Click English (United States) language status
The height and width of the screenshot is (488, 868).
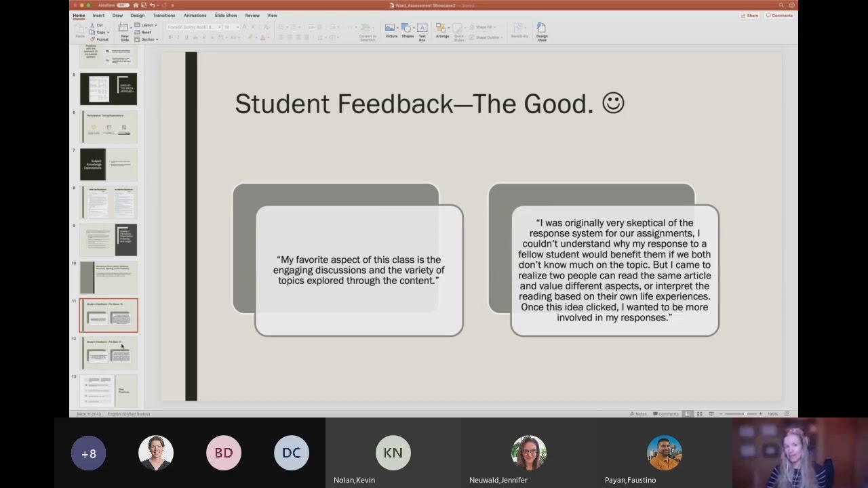[128, 413]
